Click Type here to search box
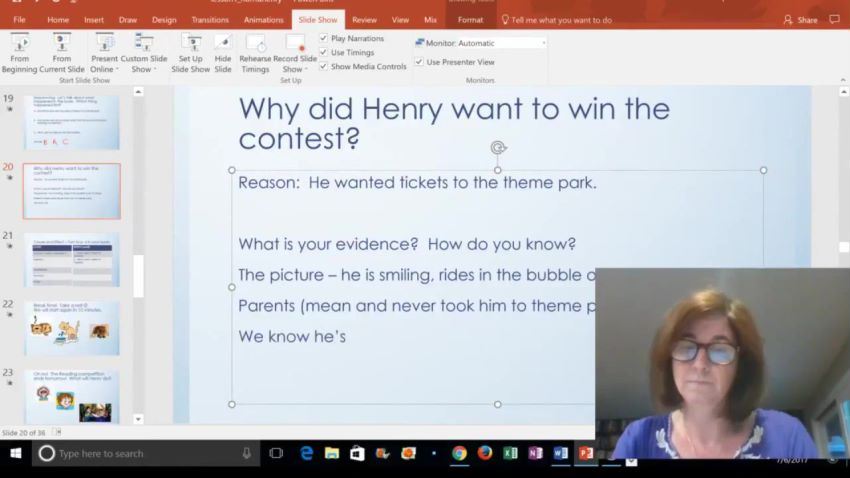850x478 pixels. (146, 453)
